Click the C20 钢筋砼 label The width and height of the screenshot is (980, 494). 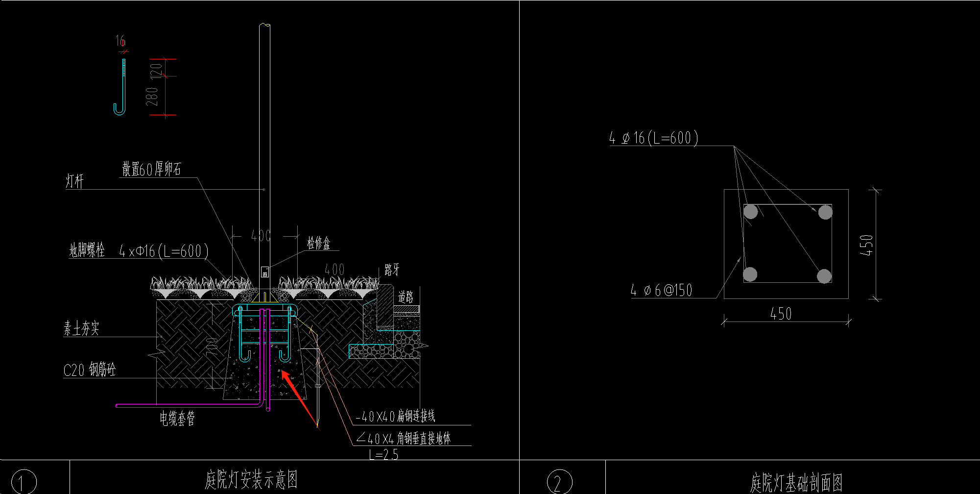90,370
